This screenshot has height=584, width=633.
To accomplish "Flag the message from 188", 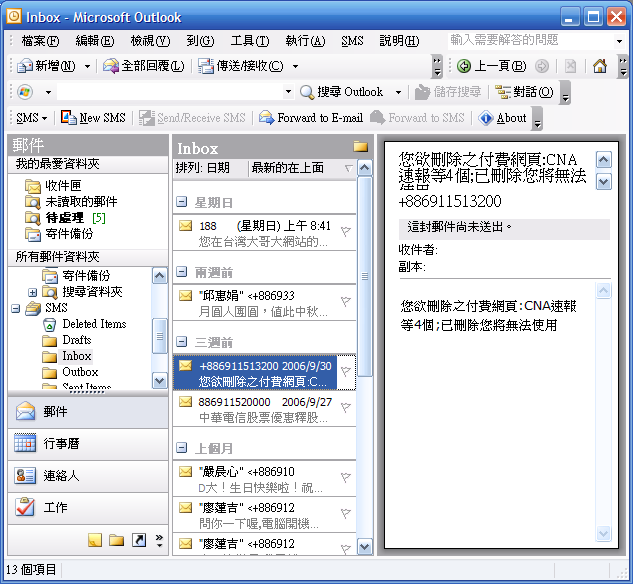I will pyautogui.click(x=346, y=231).
